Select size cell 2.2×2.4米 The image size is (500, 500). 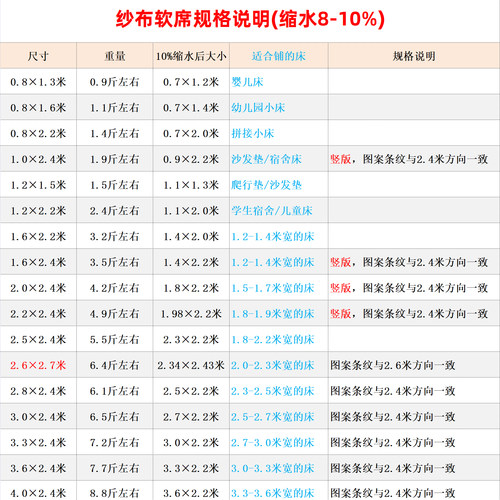point(38,314)
